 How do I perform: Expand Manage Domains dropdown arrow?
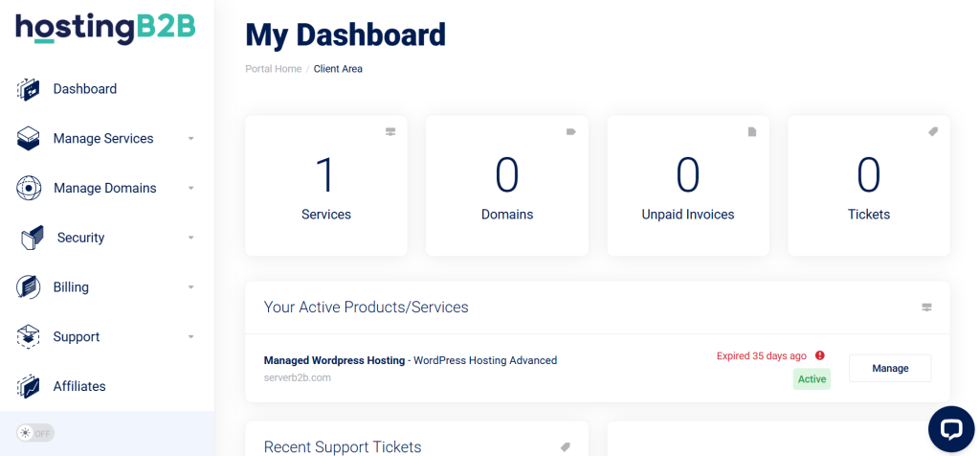pyautogui.click(x=191, y=188)
